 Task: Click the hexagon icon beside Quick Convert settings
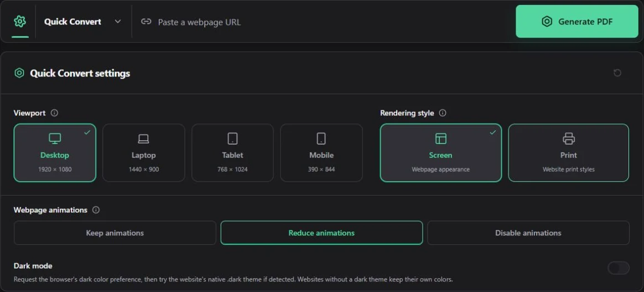click(x=19, y=73)
